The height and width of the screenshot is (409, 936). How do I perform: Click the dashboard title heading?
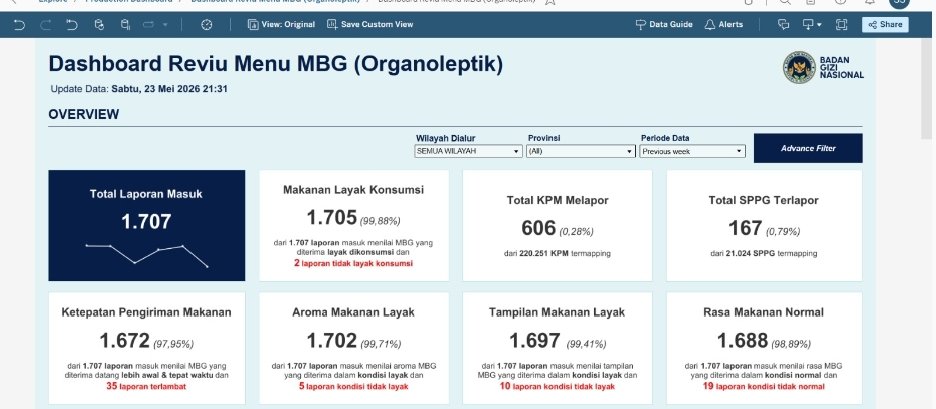275,64
